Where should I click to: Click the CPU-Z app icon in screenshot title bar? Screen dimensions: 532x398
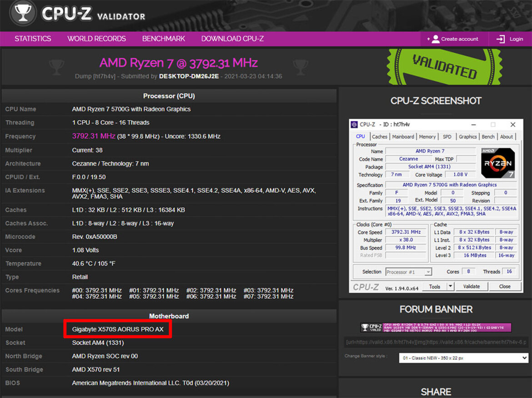[x=354, y=125]
